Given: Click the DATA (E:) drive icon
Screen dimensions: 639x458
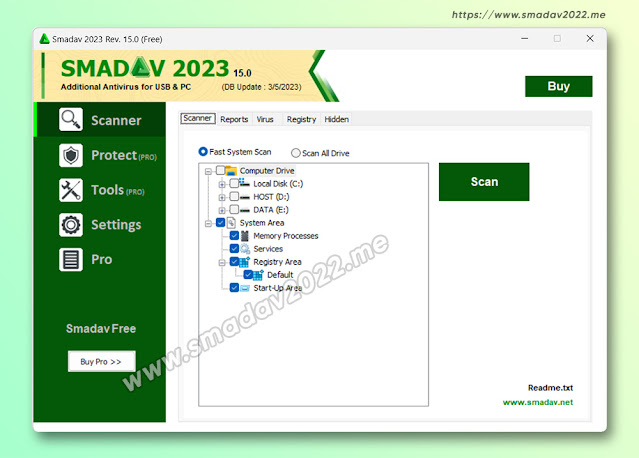Looking at the screenshot, I should (x=245, y=210).
